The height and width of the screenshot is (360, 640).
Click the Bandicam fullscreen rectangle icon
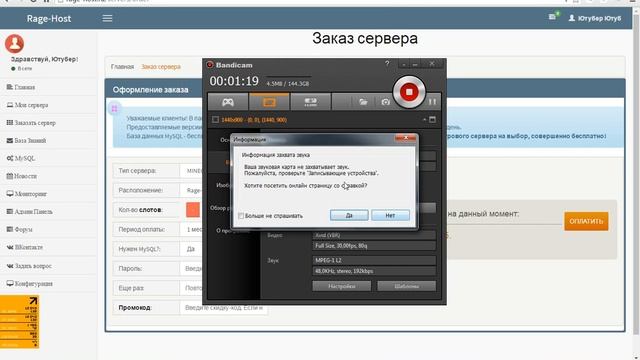pyautogui.click(x=432, y=120)
